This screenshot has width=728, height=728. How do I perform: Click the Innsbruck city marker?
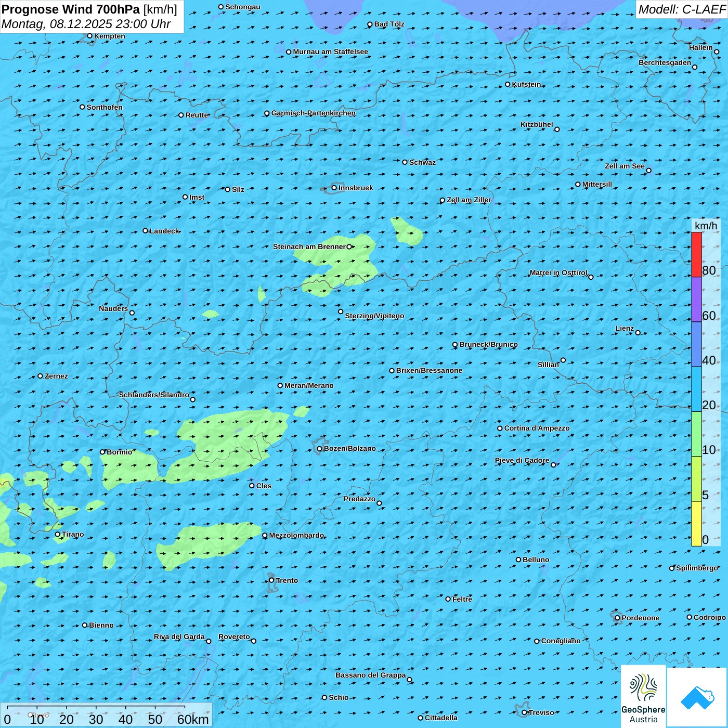pyautogui.click(x=334, y=188)
